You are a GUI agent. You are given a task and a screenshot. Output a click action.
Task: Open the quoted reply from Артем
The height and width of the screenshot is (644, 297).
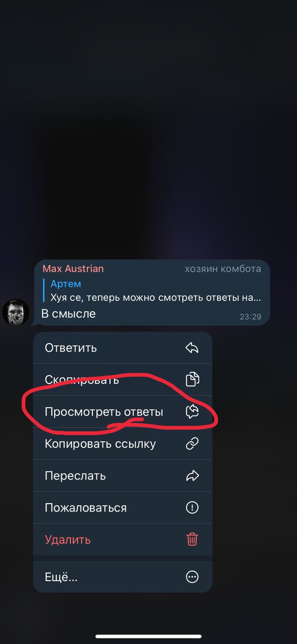pyautogui.click(x=153, y=291)
